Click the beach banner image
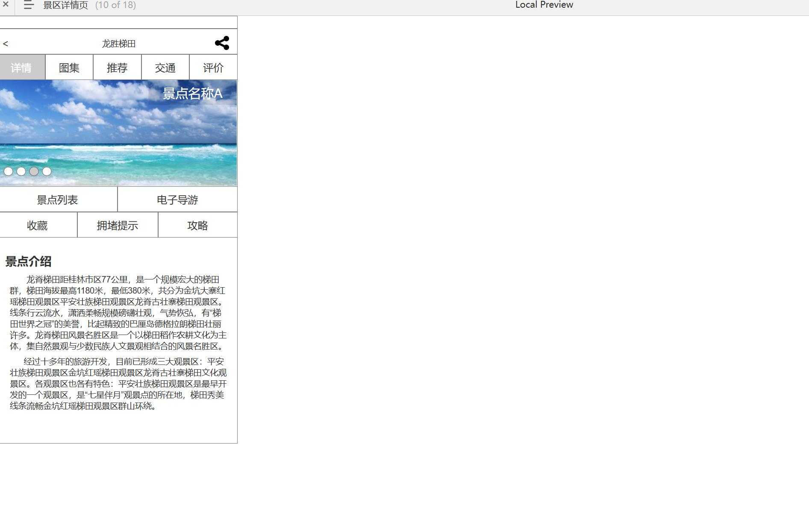The width and height of the screenshot is (809, 532). click(x=118, y=133)
